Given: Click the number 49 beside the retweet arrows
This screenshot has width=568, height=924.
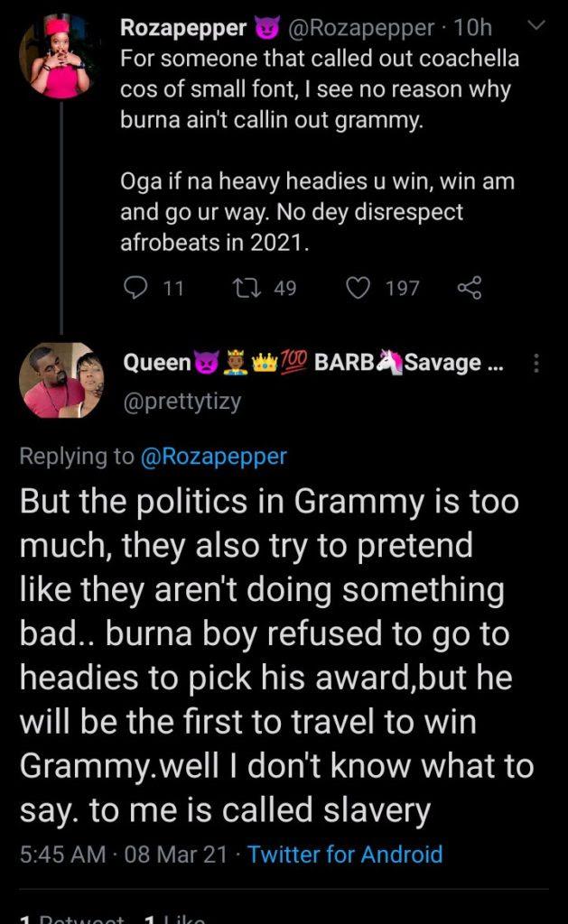Looking at the screenshot, I should pyautogui.click(x=284, y=288).
